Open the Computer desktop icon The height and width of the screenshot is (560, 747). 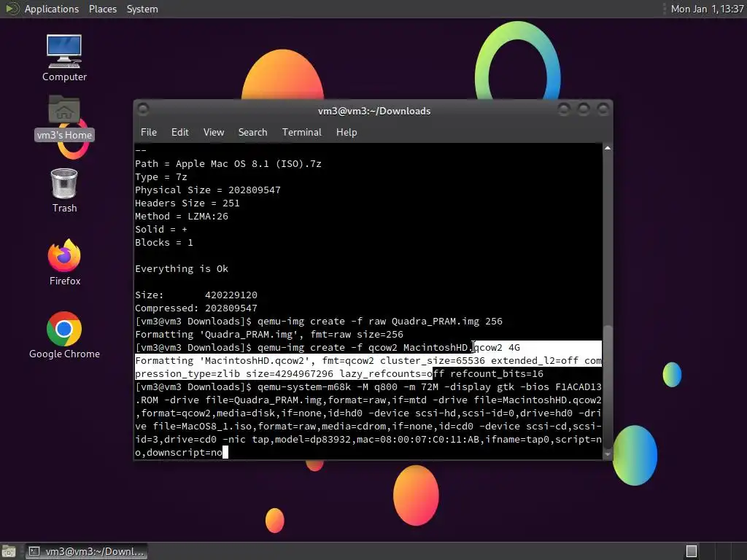[x=64, y=58]
